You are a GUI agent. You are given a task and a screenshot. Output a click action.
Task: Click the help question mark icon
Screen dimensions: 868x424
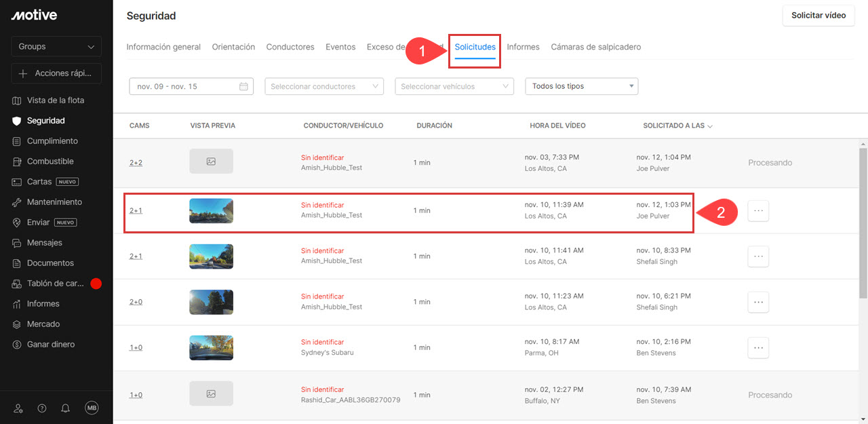coord(42,408)
